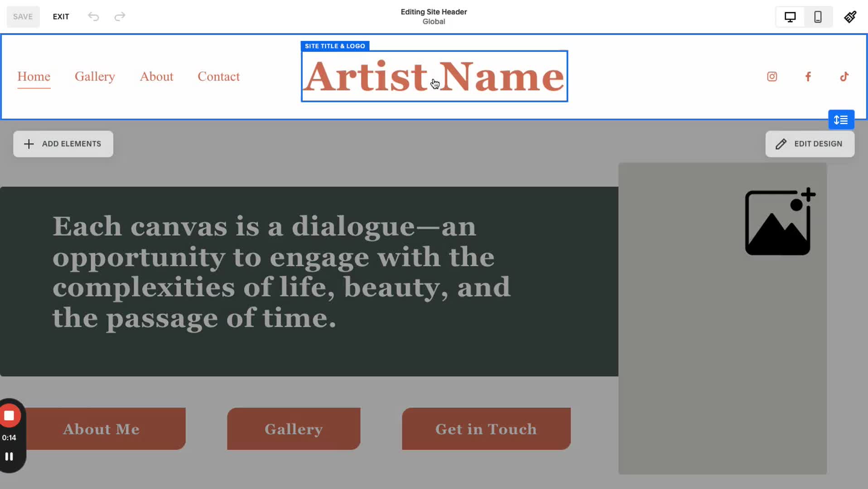Click the plus icon in Add Elements
The height and width of the screenshot is (489, 868).
pyautogui.click(x=29, y=144)
